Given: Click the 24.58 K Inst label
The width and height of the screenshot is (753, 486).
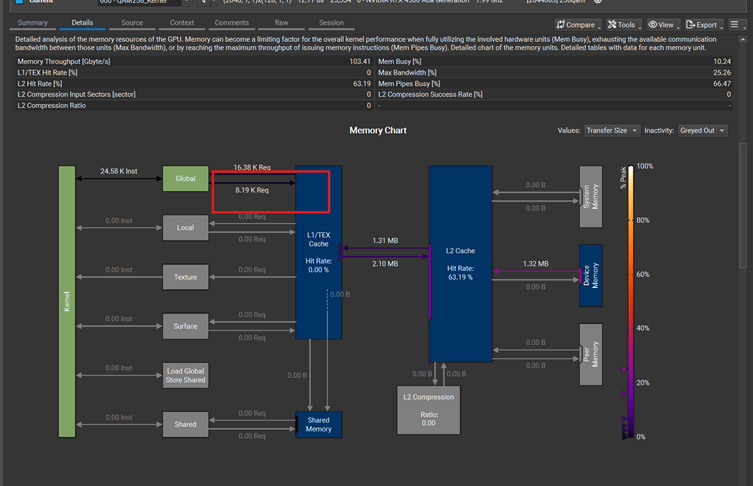Looking at the screenshot, I should [119, 171].
